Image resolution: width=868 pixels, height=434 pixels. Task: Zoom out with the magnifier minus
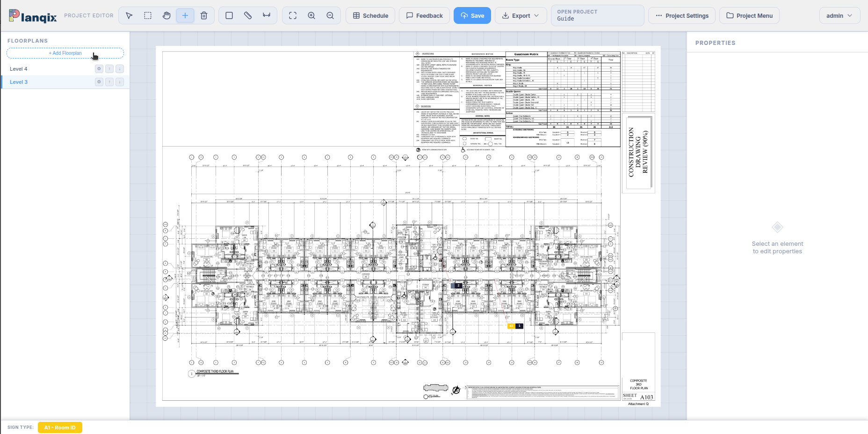click(x=330, y=15)
